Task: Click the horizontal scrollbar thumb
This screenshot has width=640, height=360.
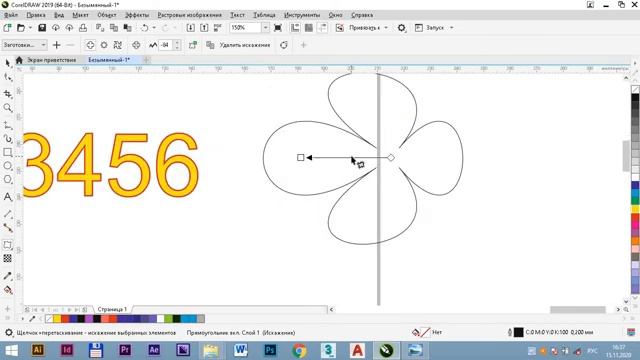Action: [578, 309]
